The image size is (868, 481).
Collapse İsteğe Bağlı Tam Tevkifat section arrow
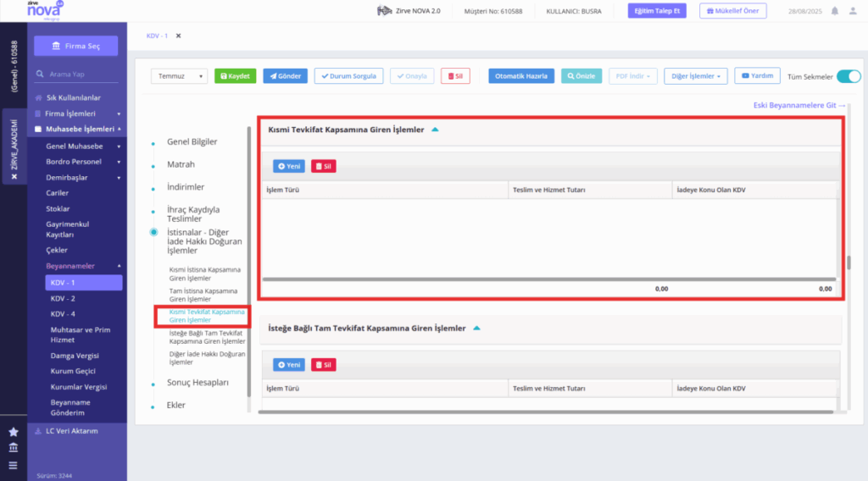coord(476,328)
